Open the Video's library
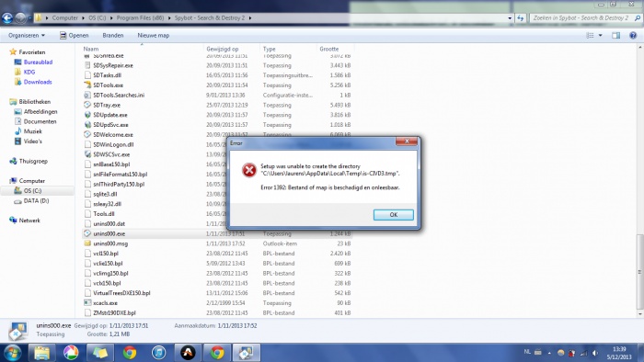 coord(32,141)
